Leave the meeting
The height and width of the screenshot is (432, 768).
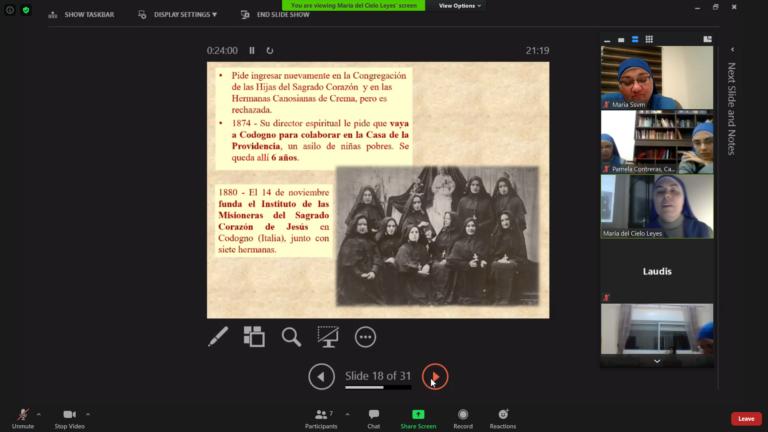pyautogui.click(x=745, y=418)
